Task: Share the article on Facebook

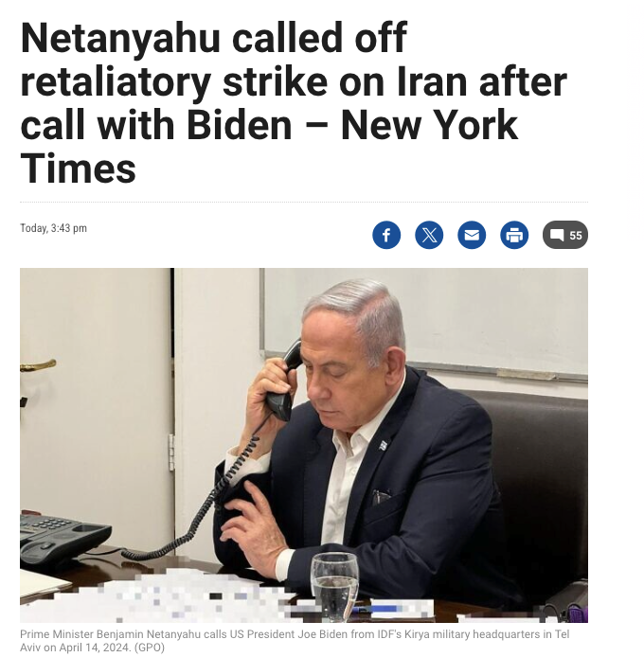Action: click(x=386, y=235)
